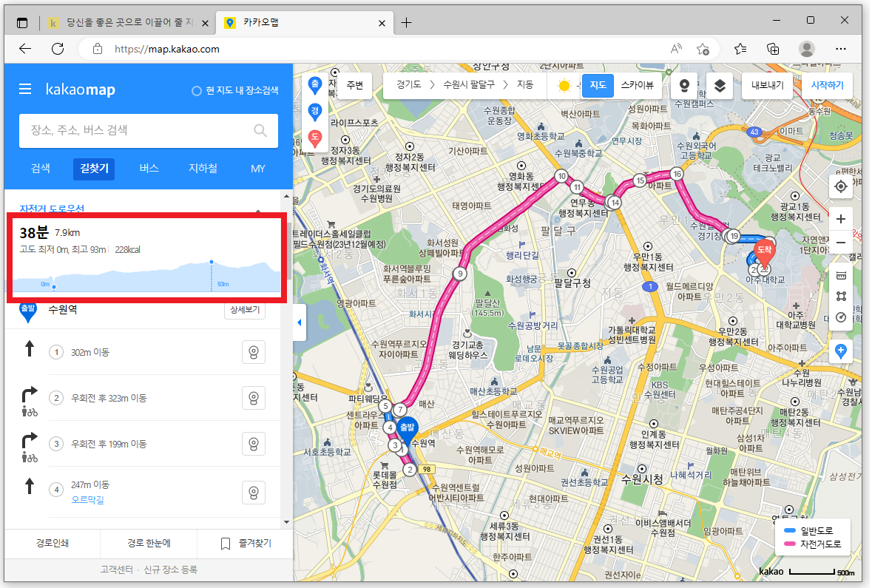
Task: Click the red 도착 waypoint pin shortcut
Action: [x=315, y=138]
